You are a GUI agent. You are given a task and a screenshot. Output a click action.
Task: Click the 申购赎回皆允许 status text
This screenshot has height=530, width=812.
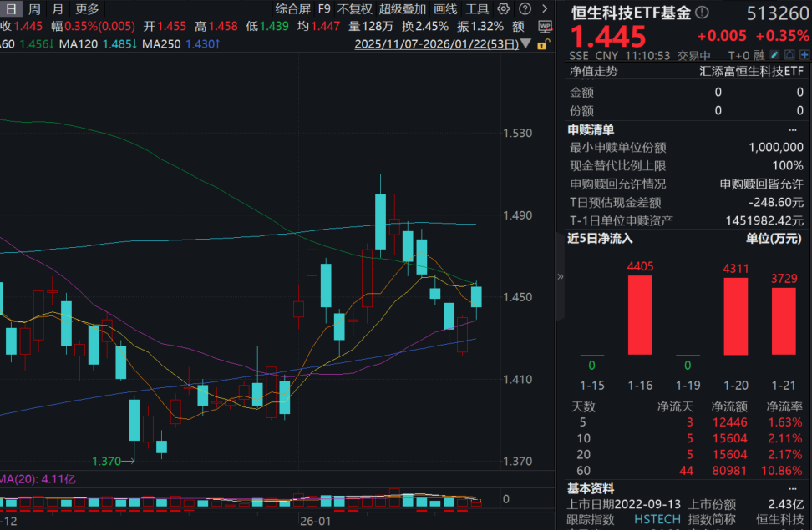[x=761, y=184]
